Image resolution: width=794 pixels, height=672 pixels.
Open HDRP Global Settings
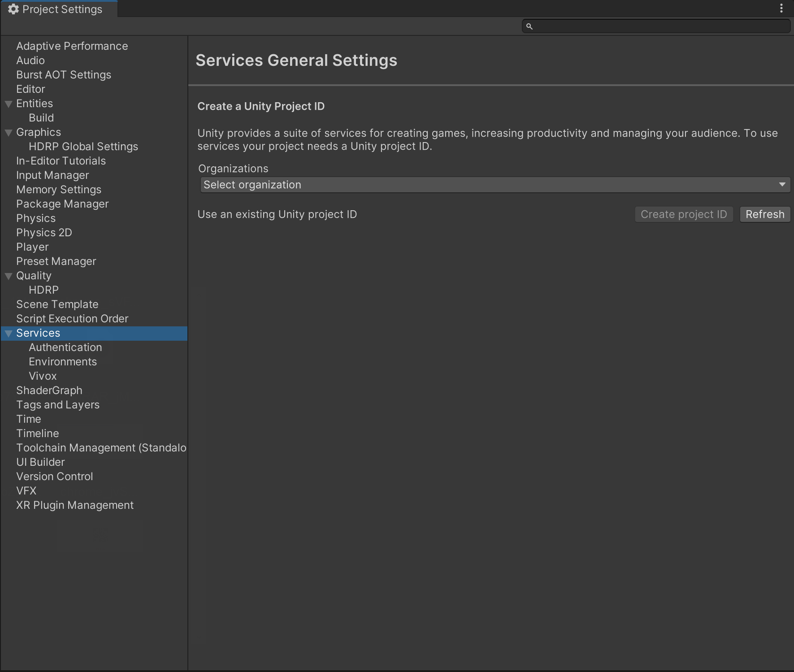[x=83, y=147]
